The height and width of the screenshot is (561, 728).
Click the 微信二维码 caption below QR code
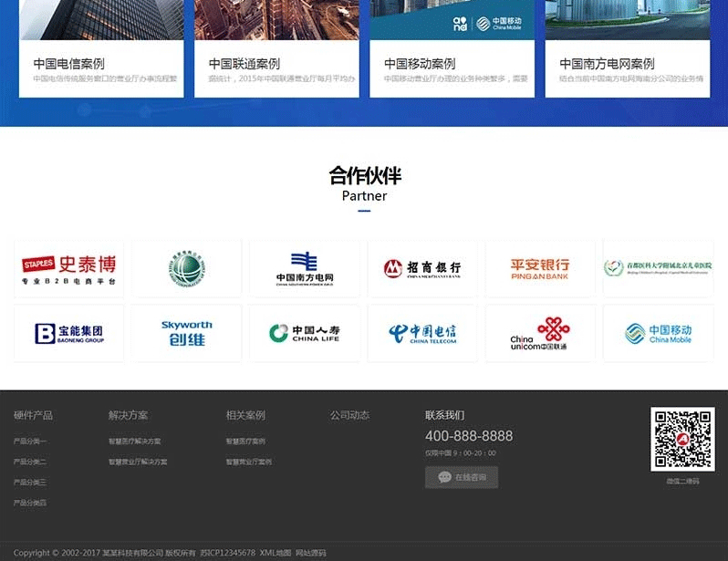click(682, 481)
